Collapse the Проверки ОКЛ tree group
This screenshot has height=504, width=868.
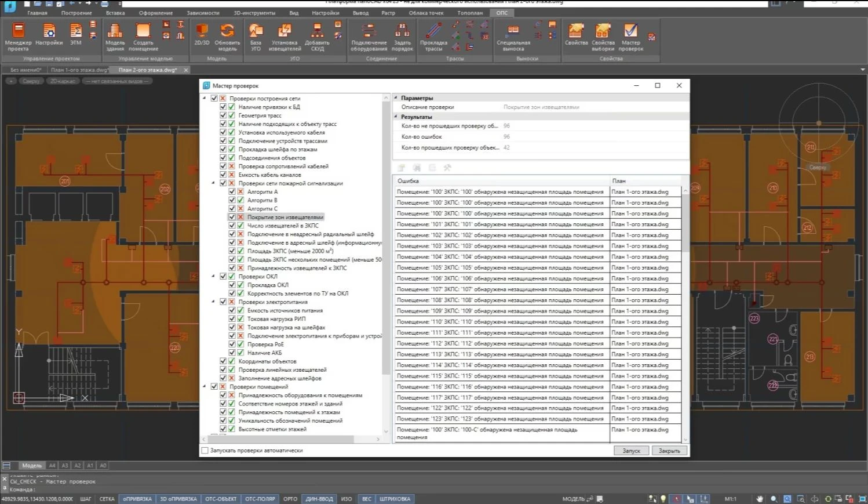tap(213, 277)
